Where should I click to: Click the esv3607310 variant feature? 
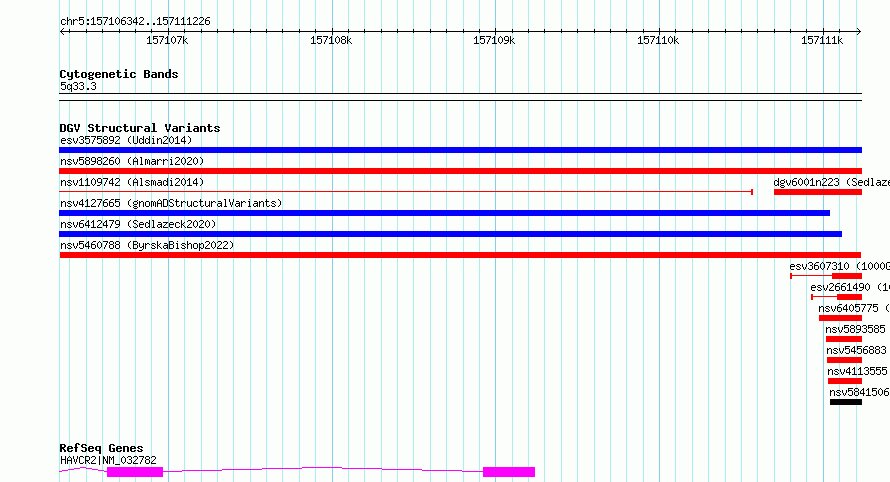826,276
